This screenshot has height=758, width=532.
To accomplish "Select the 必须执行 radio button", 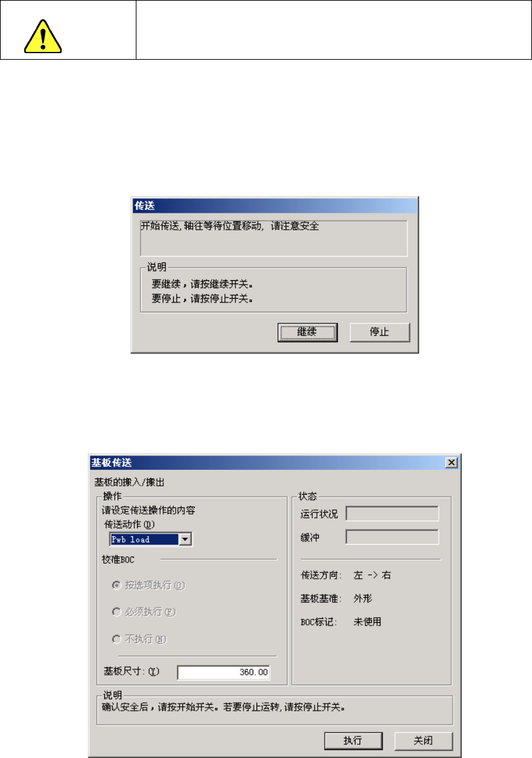I will [117, 612].
